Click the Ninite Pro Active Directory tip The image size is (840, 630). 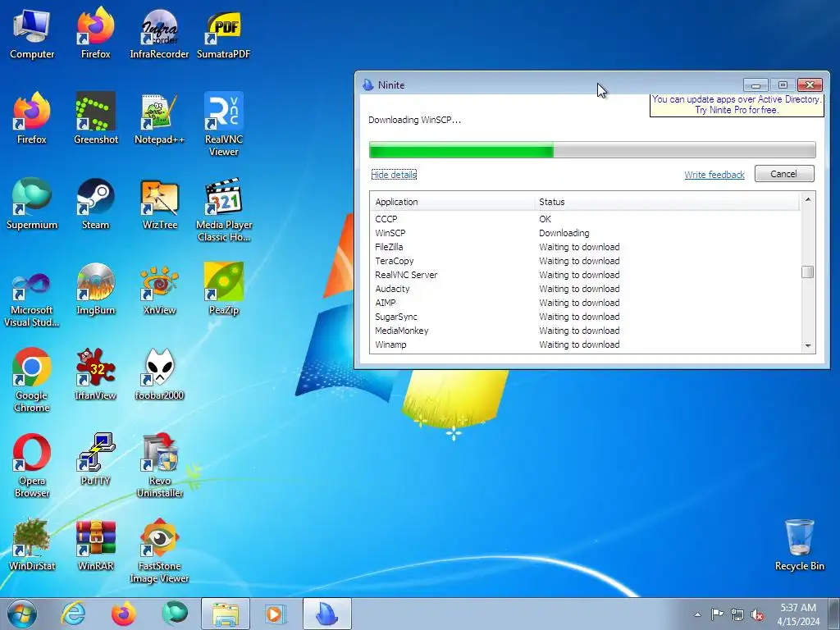pos(737,104)
